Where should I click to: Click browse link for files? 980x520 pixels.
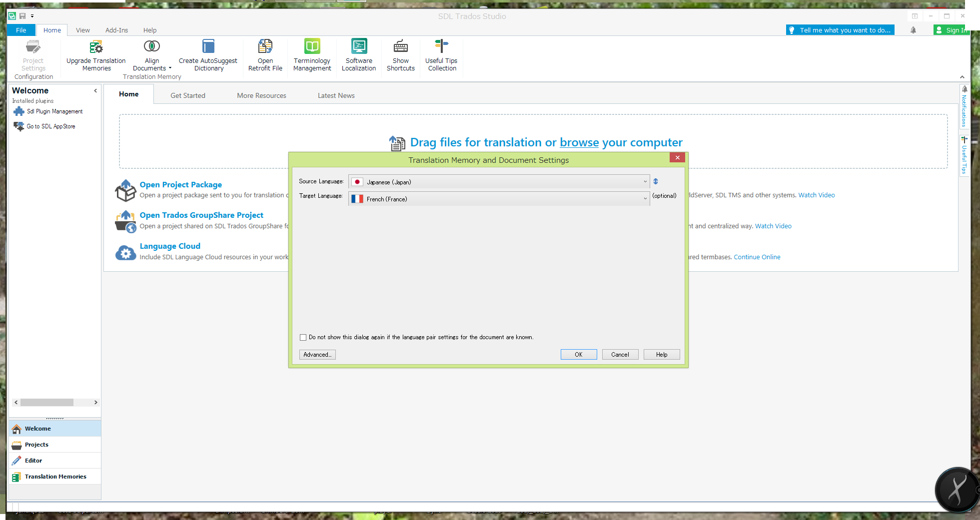coord(579,143)
